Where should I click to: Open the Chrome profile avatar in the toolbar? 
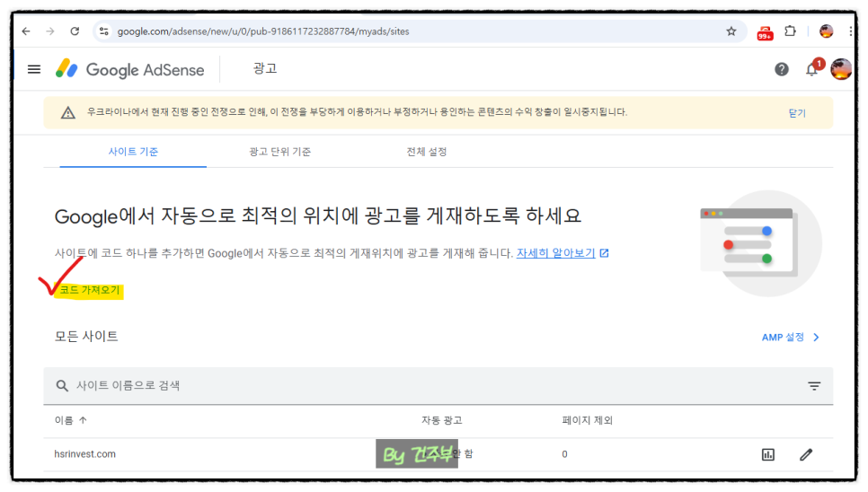point(826,31)
